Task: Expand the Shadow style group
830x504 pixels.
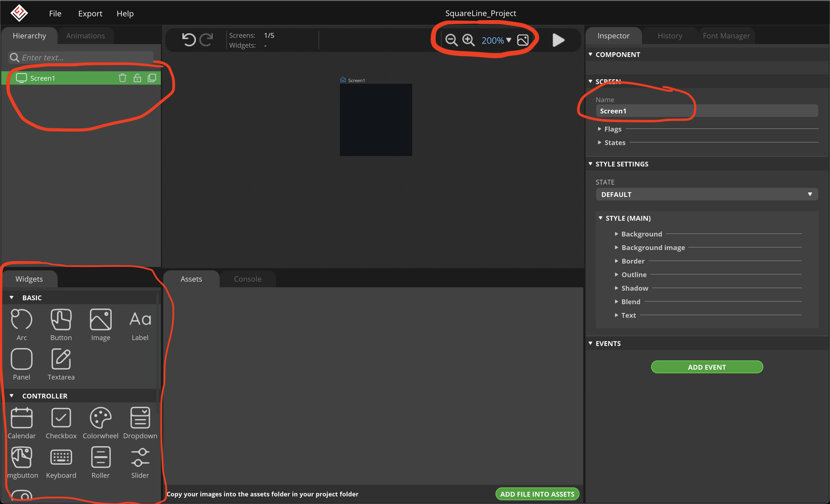Action: 616,288
